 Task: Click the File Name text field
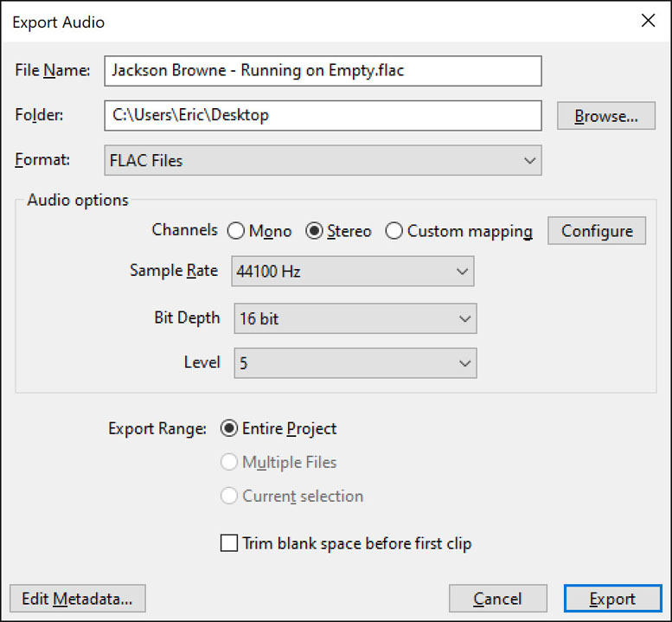[x=323, y=71]
